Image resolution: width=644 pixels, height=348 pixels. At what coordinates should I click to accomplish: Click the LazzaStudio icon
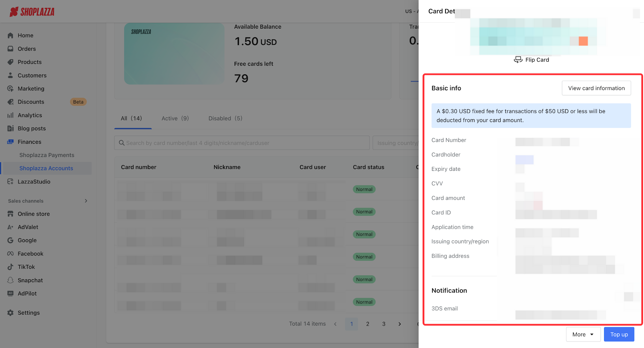pos(10,182)
